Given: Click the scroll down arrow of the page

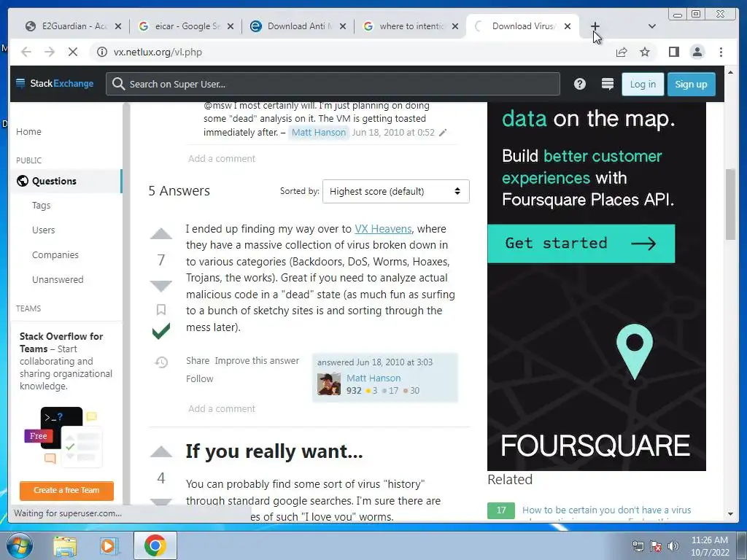Looking at the screenshot, I should 730,514.
